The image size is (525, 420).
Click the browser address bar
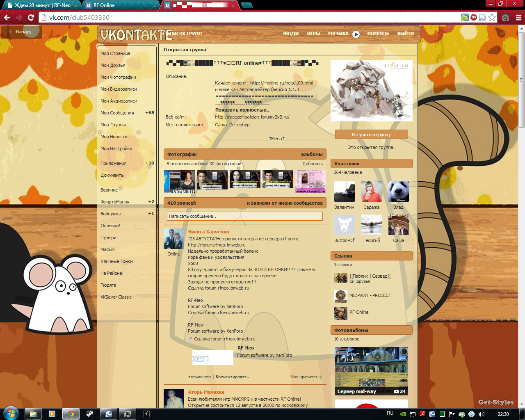click(250, 18)
